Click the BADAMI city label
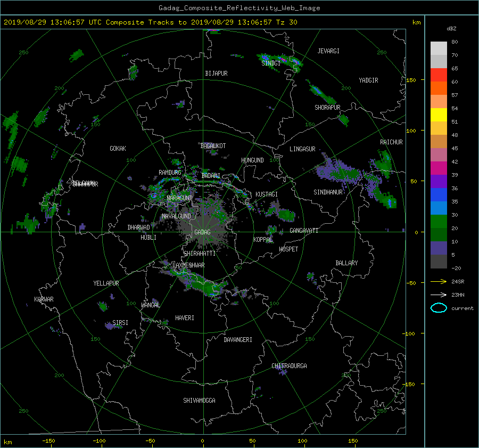The height and width of the screenshot is (448, 479). [211, 176]
